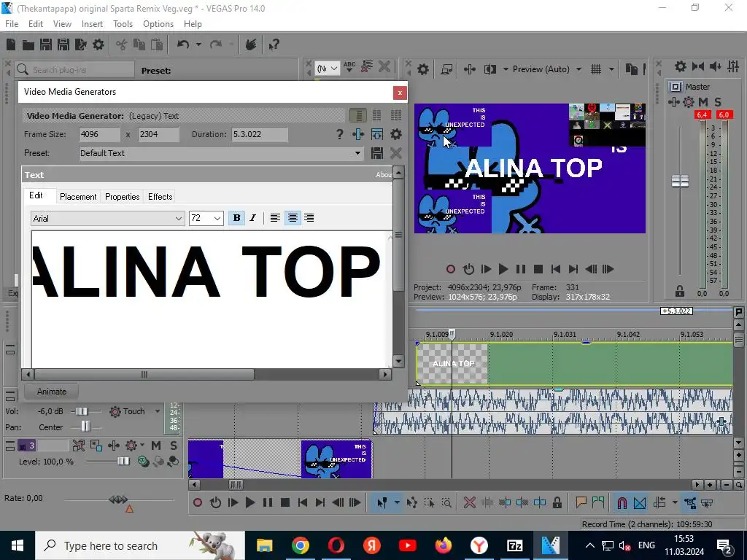
Task: Solo the Master bus with S
Action: 718,101
